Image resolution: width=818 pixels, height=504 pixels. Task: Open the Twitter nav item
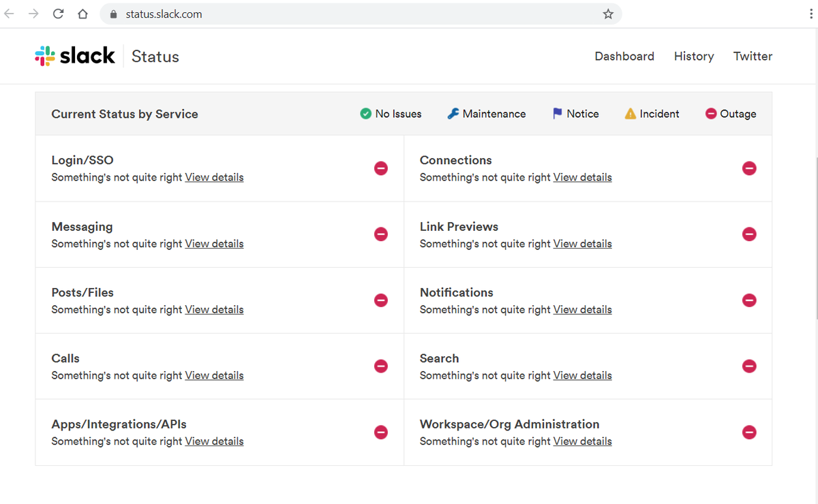point(753,57)
